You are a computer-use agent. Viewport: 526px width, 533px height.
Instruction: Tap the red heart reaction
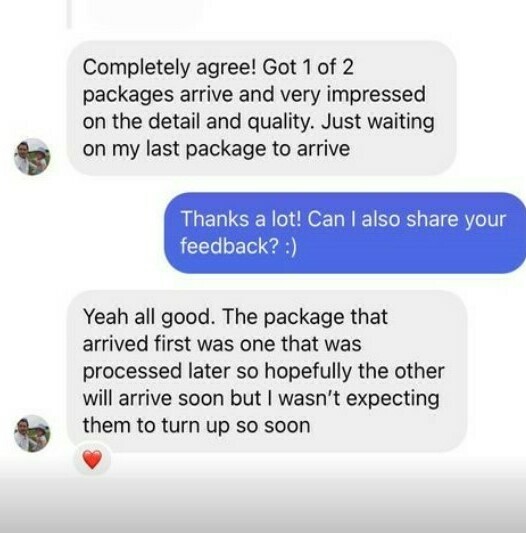click(x=92, y=460)
